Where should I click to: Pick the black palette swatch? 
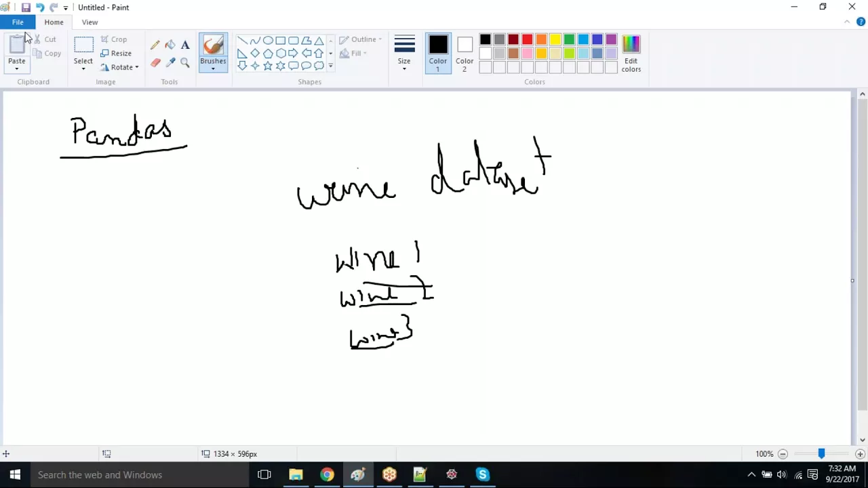tap(485, 40)
